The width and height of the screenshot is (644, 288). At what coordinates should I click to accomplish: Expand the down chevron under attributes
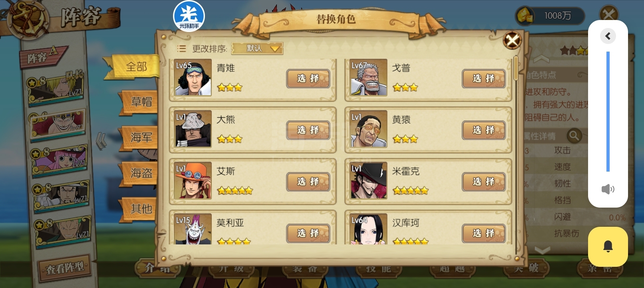(x=542, y=250)
